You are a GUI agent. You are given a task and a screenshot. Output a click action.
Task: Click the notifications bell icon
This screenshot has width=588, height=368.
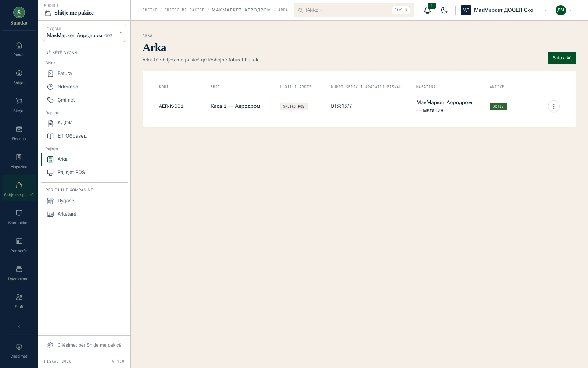coord(427,10)
